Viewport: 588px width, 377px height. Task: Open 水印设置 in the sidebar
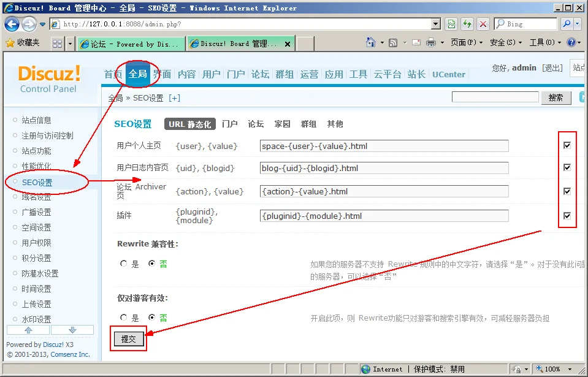36,319
